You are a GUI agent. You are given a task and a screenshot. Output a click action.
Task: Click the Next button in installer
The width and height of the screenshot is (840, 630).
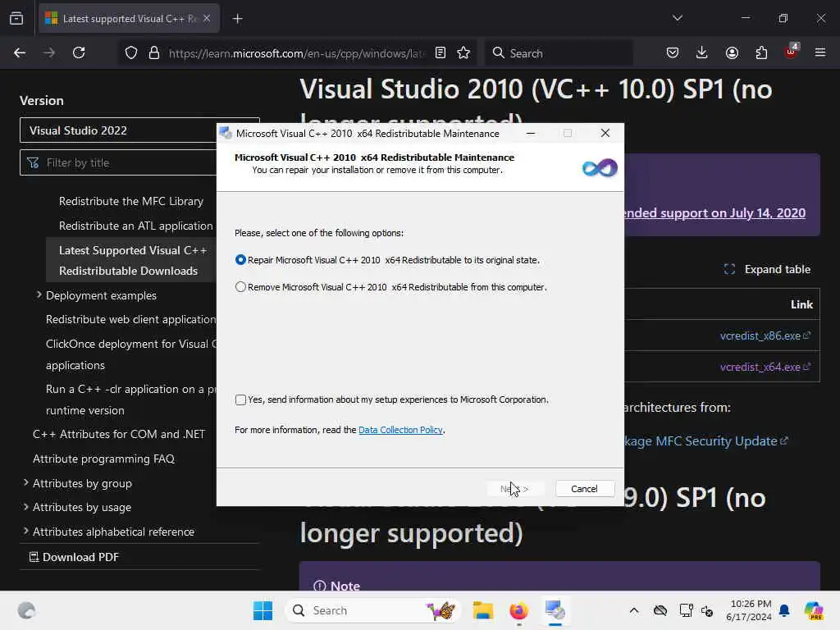click(514, 489)
